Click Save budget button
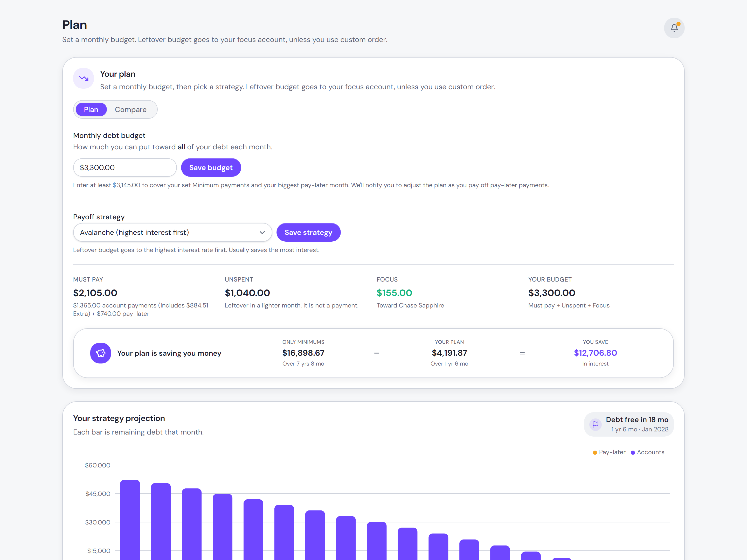Screen dimensions: 747x560 211,167
